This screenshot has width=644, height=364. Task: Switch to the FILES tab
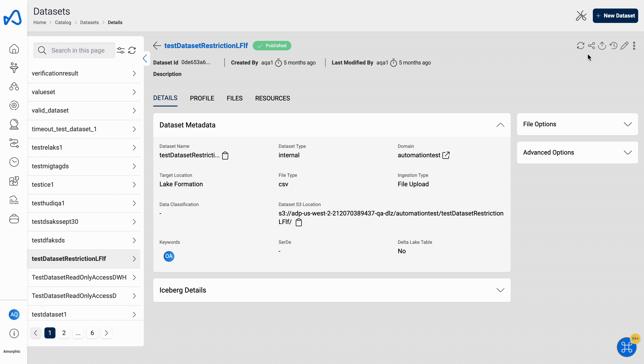234,98
